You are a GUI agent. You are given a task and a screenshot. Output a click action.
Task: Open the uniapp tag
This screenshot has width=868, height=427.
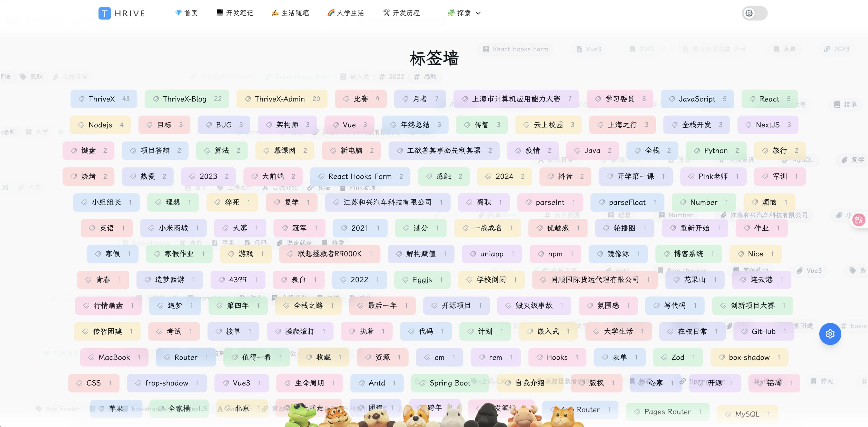(x=492, y=254)
